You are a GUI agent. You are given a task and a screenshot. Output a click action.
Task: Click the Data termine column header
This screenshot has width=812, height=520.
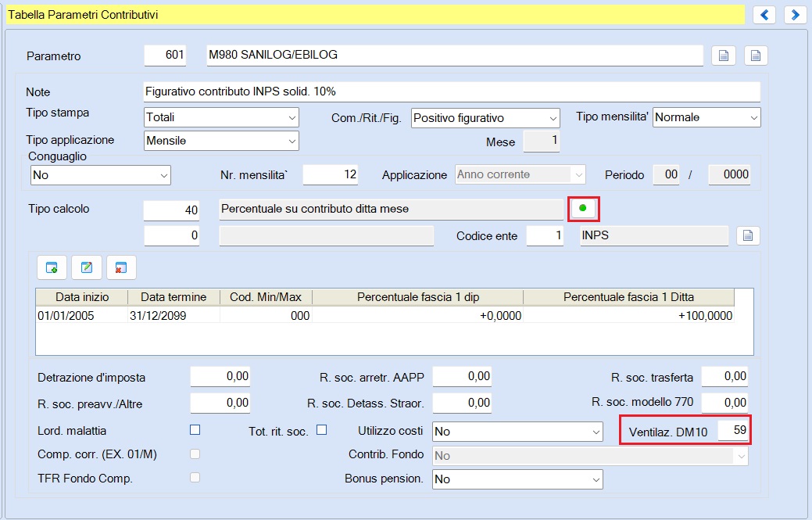click(173, 297)
